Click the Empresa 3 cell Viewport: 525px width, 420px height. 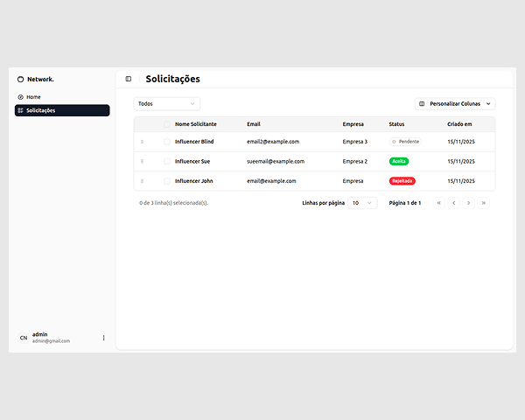click(x=355, y=142)
